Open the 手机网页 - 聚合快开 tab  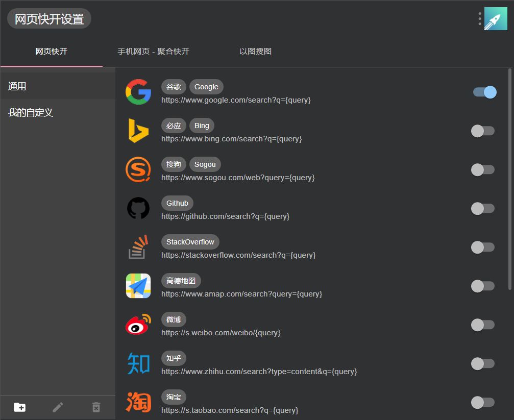pos(154,52)
